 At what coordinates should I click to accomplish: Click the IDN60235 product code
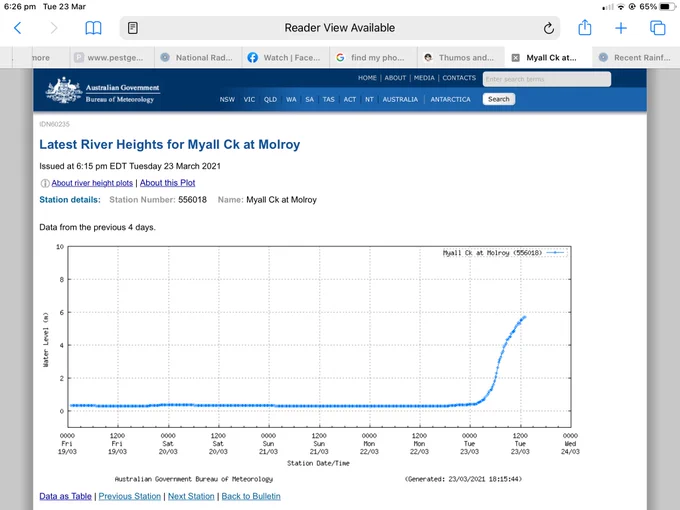[x=54, y=124]
